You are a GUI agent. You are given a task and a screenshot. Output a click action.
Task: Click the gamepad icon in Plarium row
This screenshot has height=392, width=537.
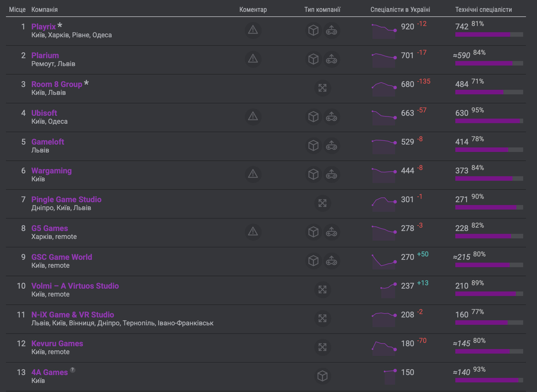pos(331,59)
